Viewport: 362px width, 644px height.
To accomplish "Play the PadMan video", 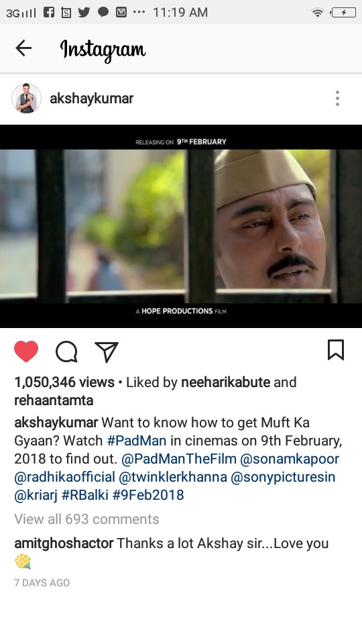I will [181, 226].
